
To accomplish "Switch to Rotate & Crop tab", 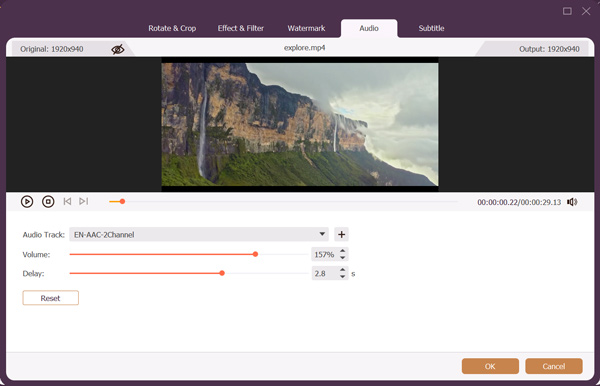I will pos(172,28).
